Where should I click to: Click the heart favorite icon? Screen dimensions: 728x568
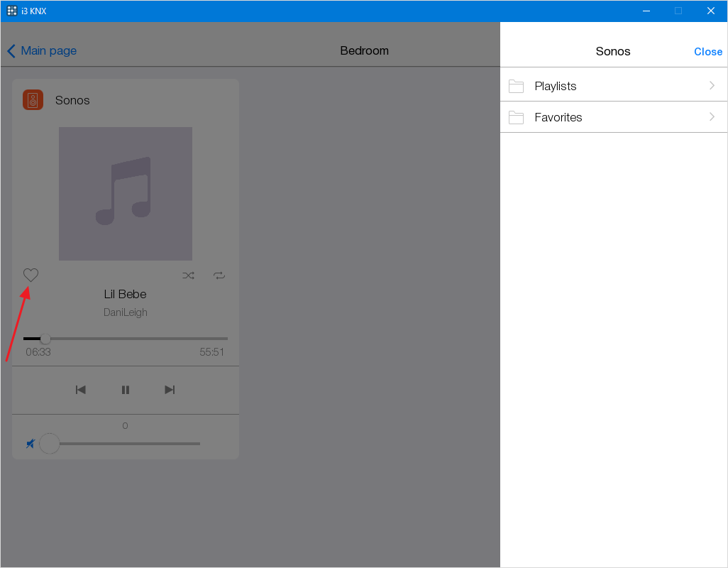[x=31, y=275]
